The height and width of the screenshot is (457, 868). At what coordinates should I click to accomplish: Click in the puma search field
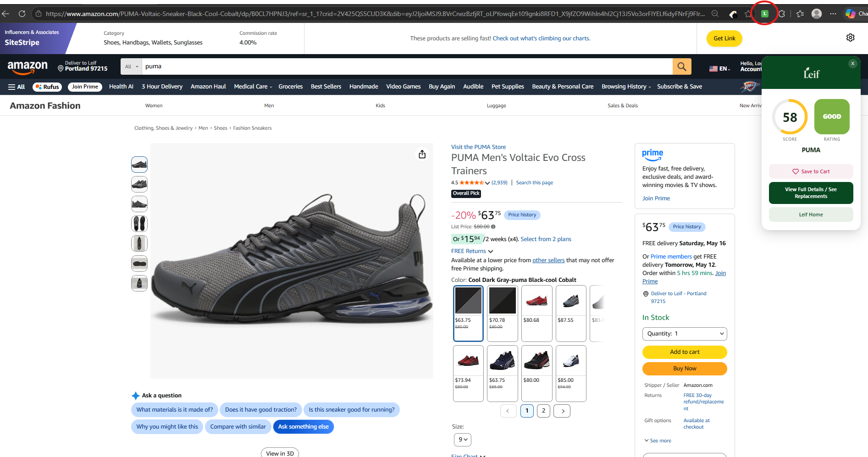[407, 66]
